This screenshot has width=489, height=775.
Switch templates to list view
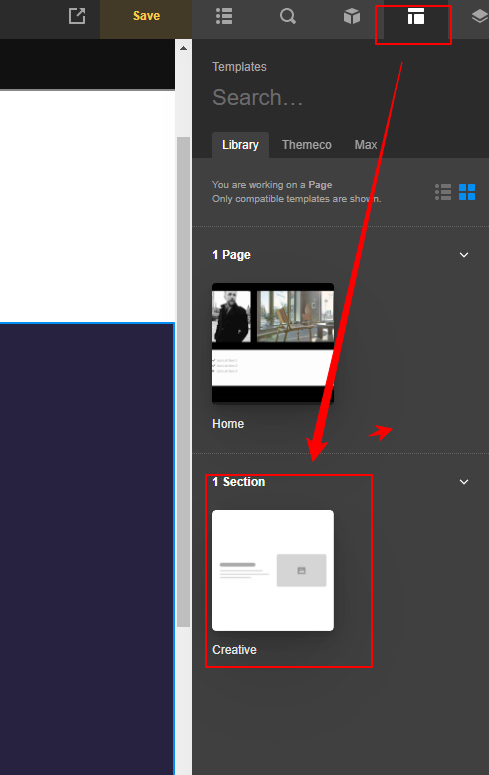tap(443, 192)
